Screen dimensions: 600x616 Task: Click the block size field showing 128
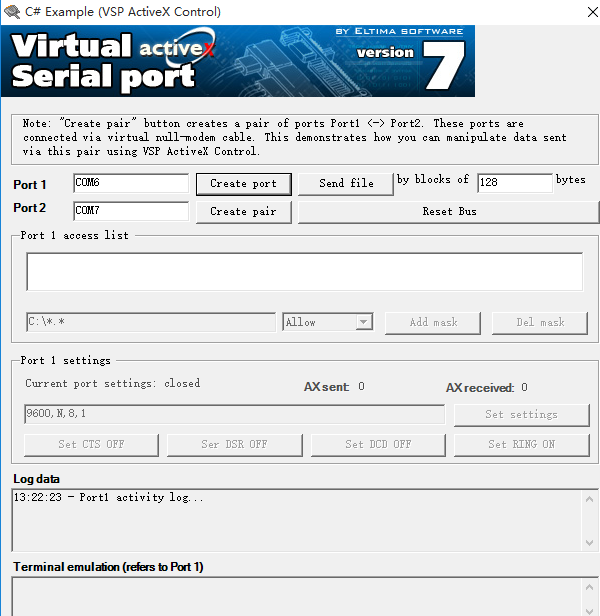515,183
